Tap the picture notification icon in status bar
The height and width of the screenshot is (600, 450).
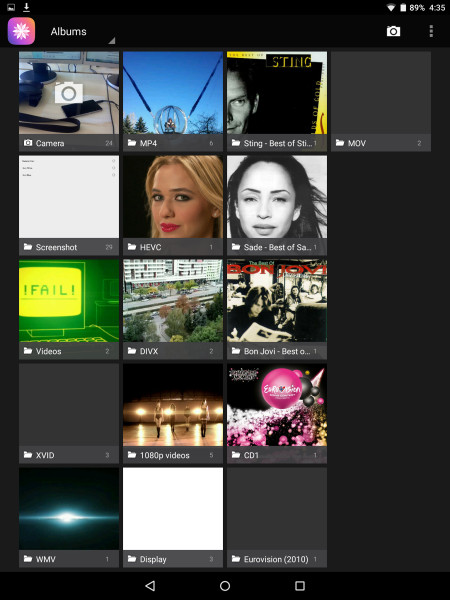pyautogui.click(x=11, y=7)
